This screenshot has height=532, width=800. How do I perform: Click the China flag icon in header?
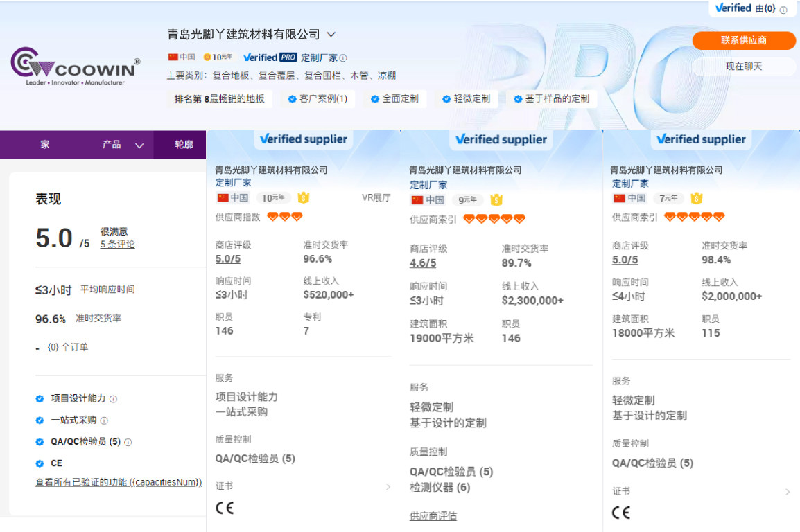coord(173,57)
